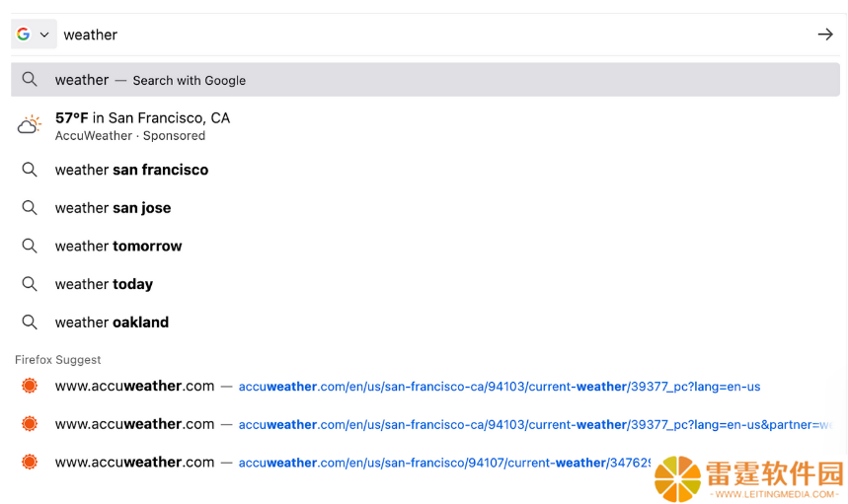The height and width of the screenshot is (504, 848).
Task: Click the AccuWeather sun icon on the 94107 result
Action: 30,463
